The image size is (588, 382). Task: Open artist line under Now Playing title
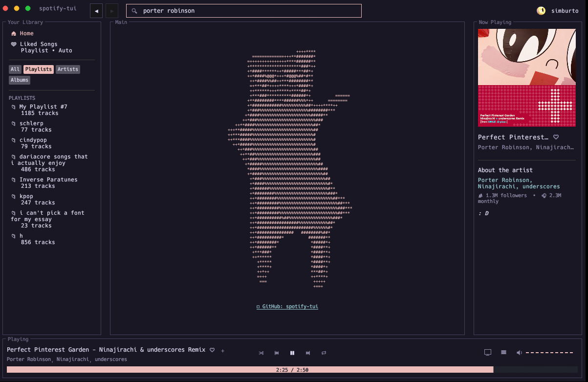(x=525, y=148)
